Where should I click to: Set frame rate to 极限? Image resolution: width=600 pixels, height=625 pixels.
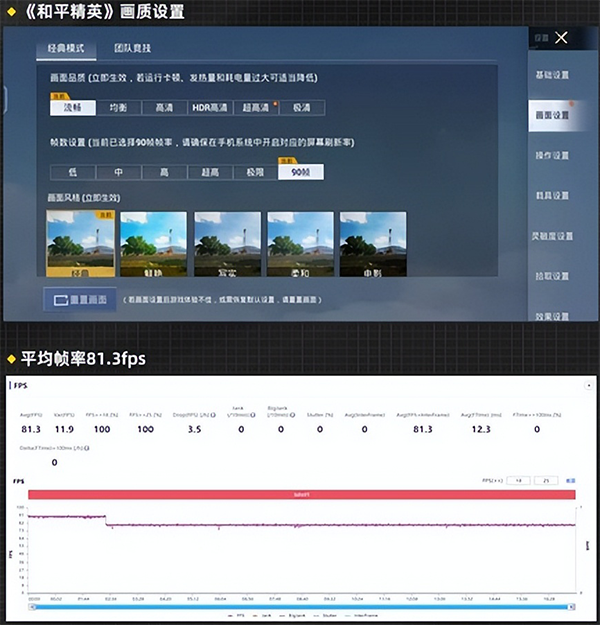tap(254, 172)
